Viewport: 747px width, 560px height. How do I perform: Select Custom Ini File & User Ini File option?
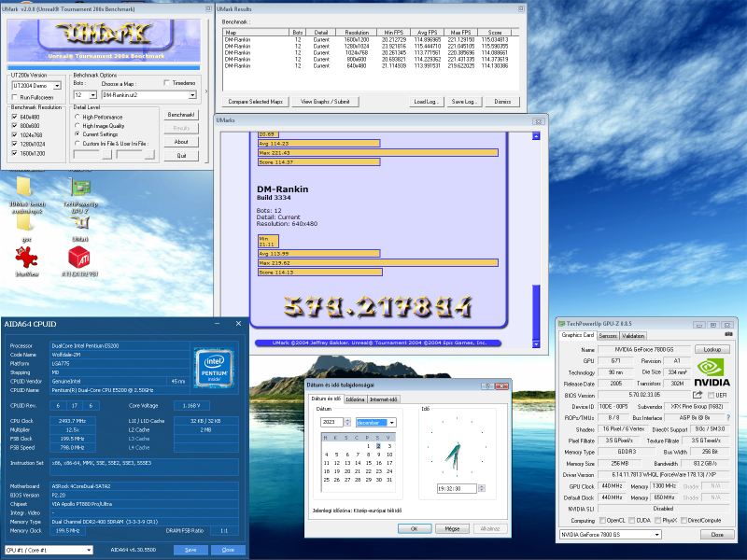pos(78,144)
